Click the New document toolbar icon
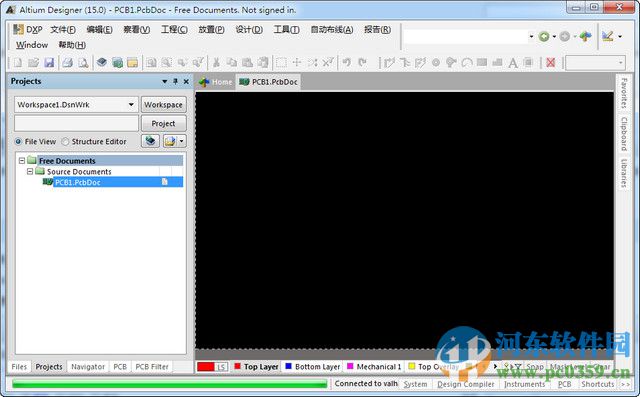Viewport: 640px width, 397px height. tap(18, 62)
